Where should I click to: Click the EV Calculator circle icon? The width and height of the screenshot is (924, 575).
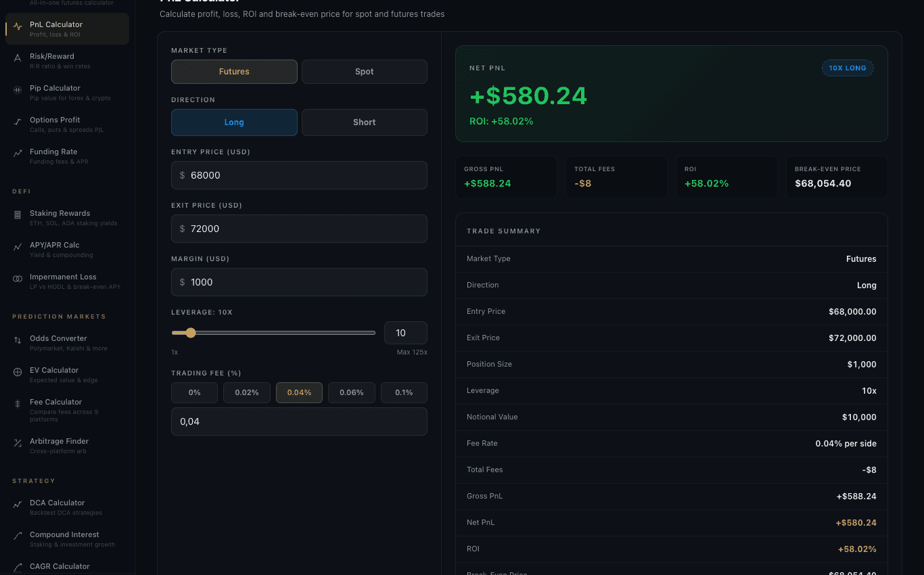point(18,373)
